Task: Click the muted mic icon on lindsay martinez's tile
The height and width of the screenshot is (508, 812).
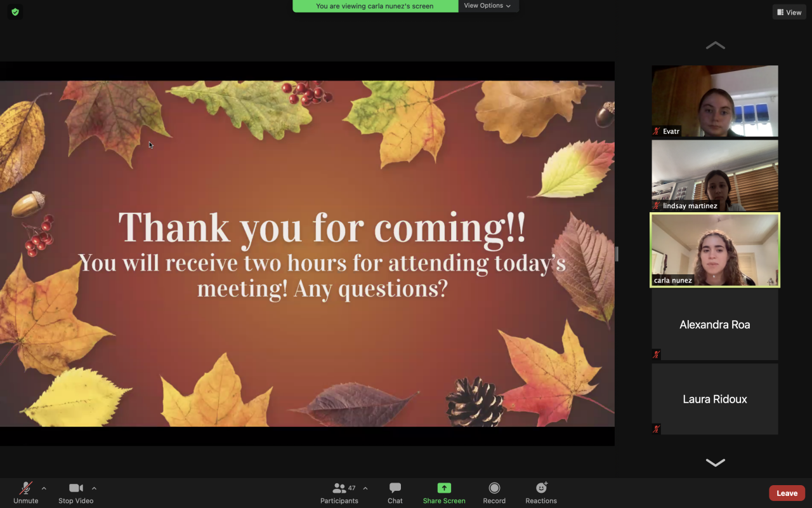Action: pos(657,206)
